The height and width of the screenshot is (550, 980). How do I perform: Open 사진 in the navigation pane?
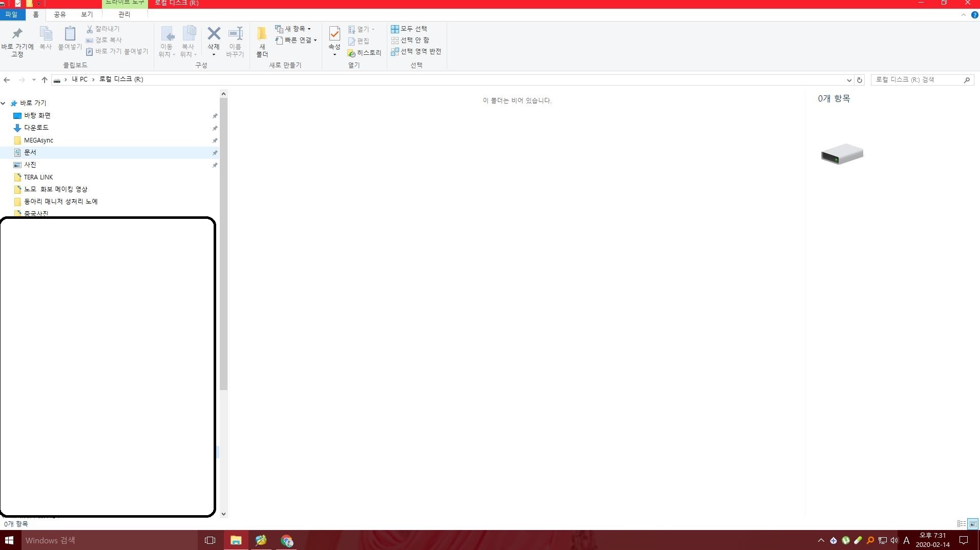point(30,165)
